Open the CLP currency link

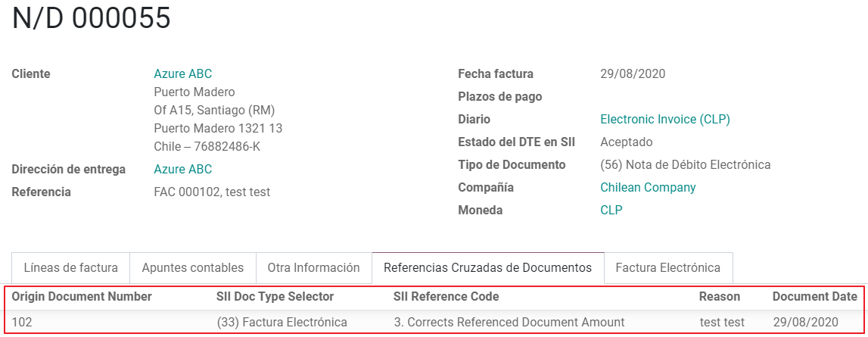(611, 210)
